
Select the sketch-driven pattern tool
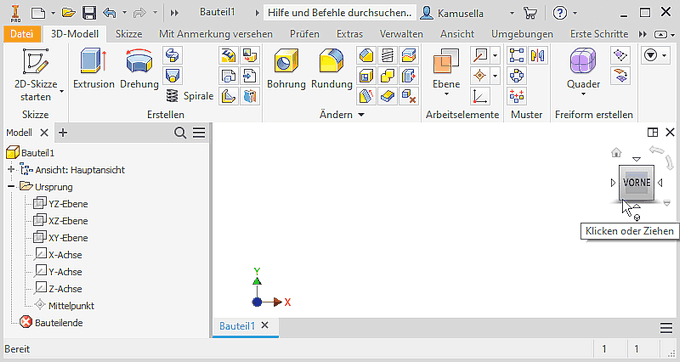click(517, 96)
